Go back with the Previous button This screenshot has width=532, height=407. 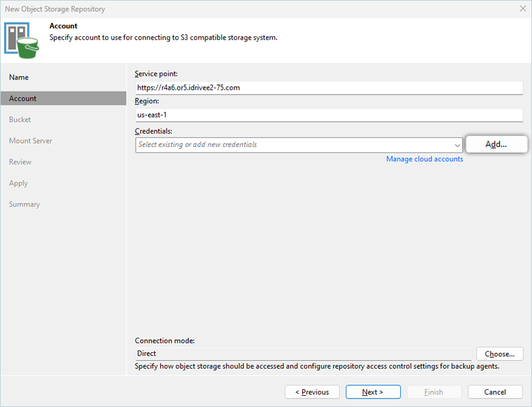(312, 392)
